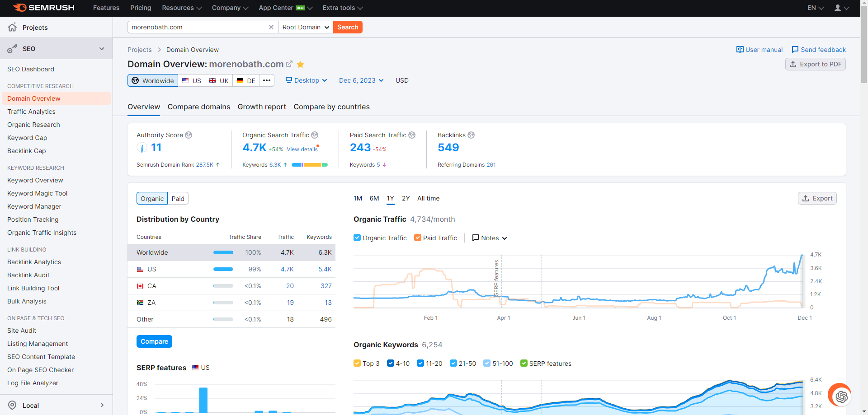Open the user account icon menu

[841, 8]
